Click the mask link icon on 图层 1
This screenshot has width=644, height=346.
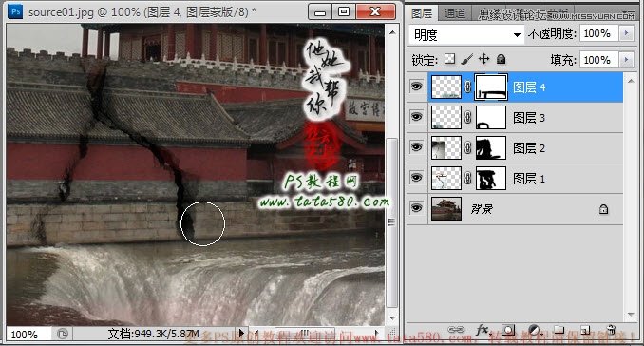[468, 178]
